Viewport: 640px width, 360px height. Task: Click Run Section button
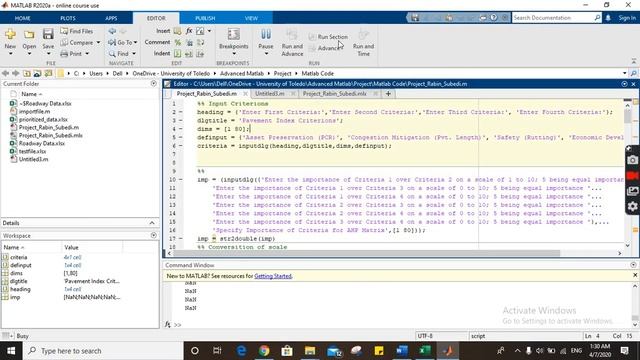[x=329, y=37]
